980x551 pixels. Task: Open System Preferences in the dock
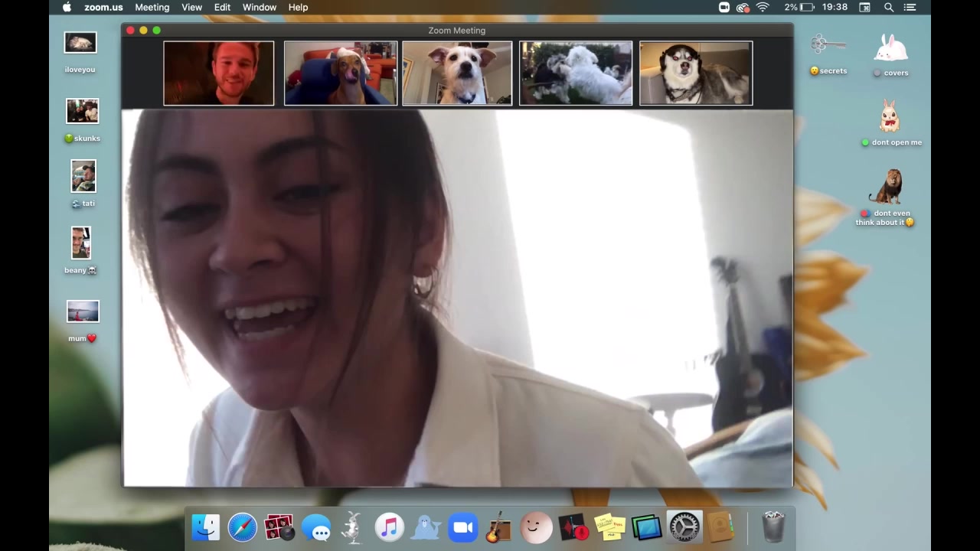tap(684, 527)
